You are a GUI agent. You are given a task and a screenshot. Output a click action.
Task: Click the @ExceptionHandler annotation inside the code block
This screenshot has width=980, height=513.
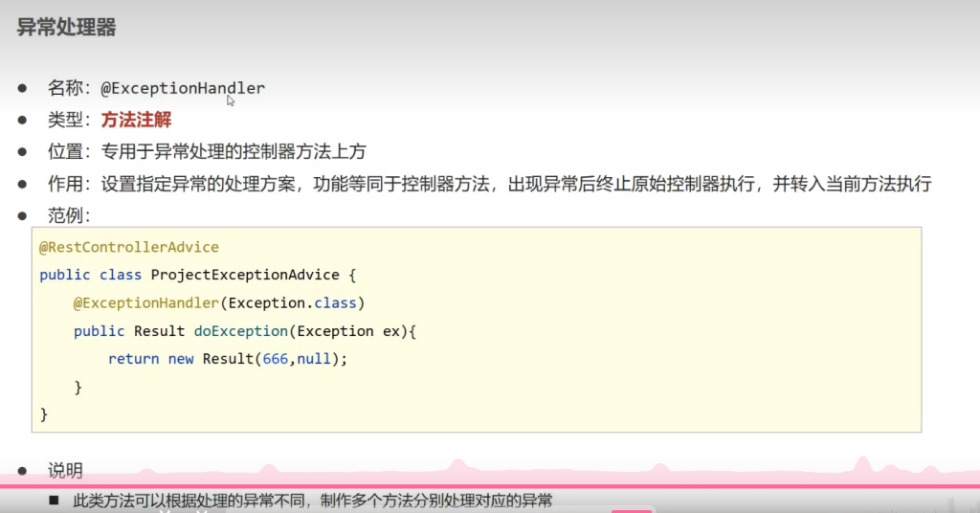click(x=133, y=302)
